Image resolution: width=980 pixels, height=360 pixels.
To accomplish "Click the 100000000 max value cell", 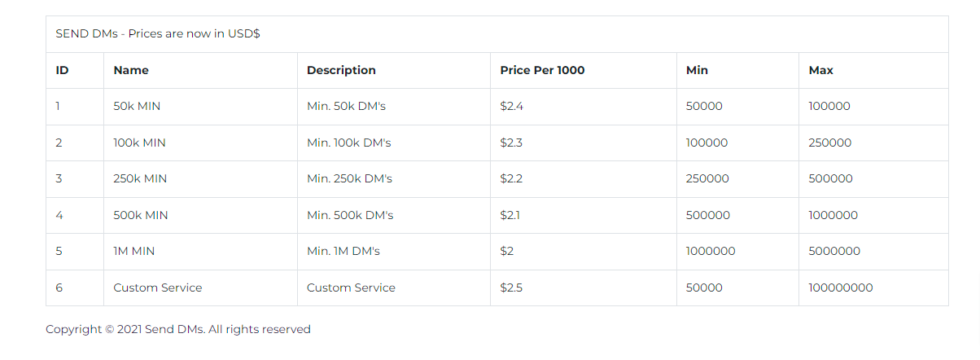I will 841,288.
